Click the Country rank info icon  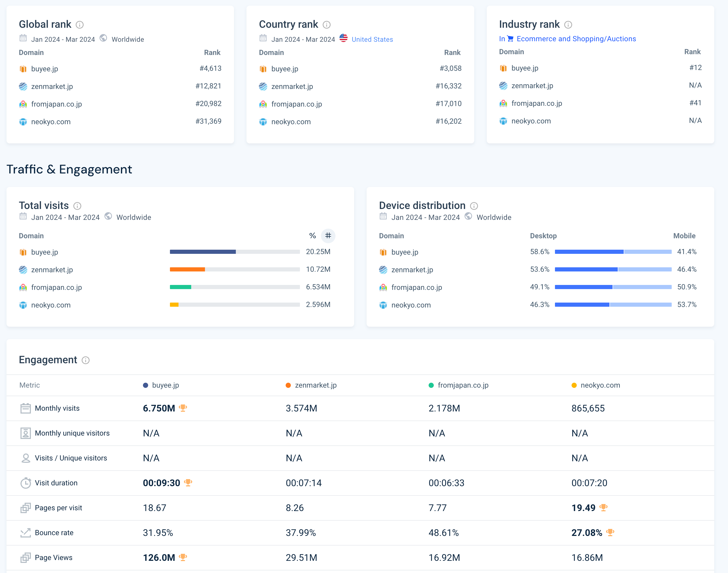tap(326, 25)
